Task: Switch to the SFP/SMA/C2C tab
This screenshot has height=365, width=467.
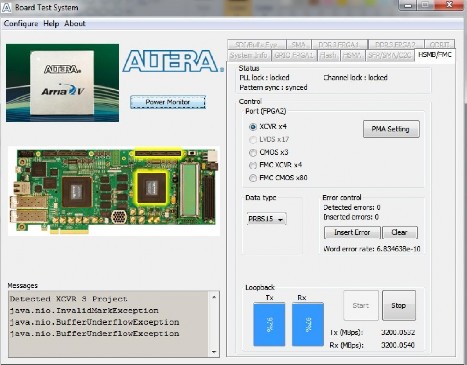Action: point(389,55)
